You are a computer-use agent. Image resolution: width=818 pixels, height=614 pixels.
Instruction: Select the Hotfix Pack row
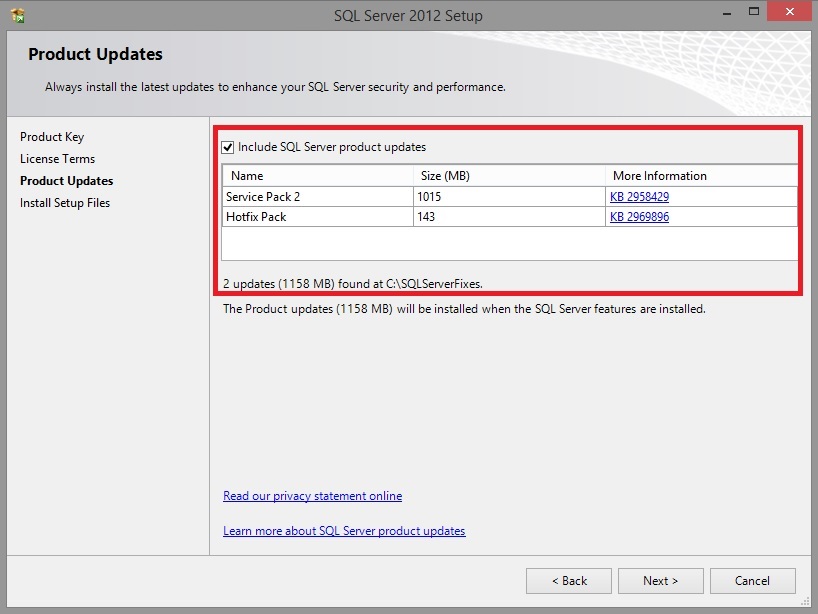tap(510, 216)
